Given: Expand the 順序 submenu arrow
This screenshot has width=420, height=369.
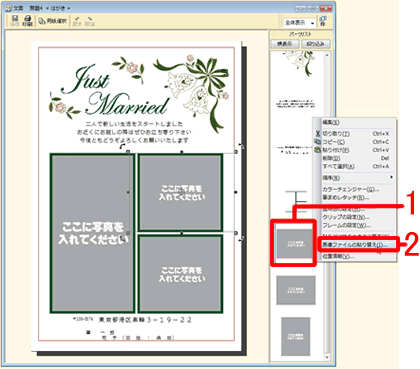Looking at the screenshot, I should [391, 177].
